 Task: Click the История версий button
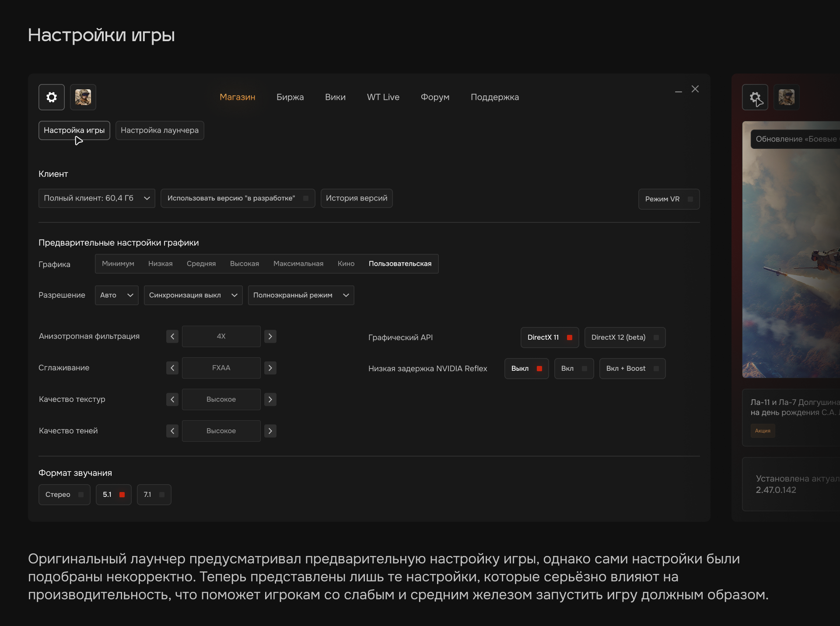357,198
